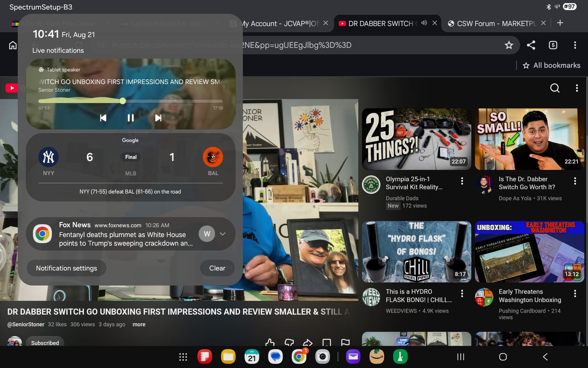
Task: Tap the Baltimore Orioles team logo
Action: tap(213, 157)
